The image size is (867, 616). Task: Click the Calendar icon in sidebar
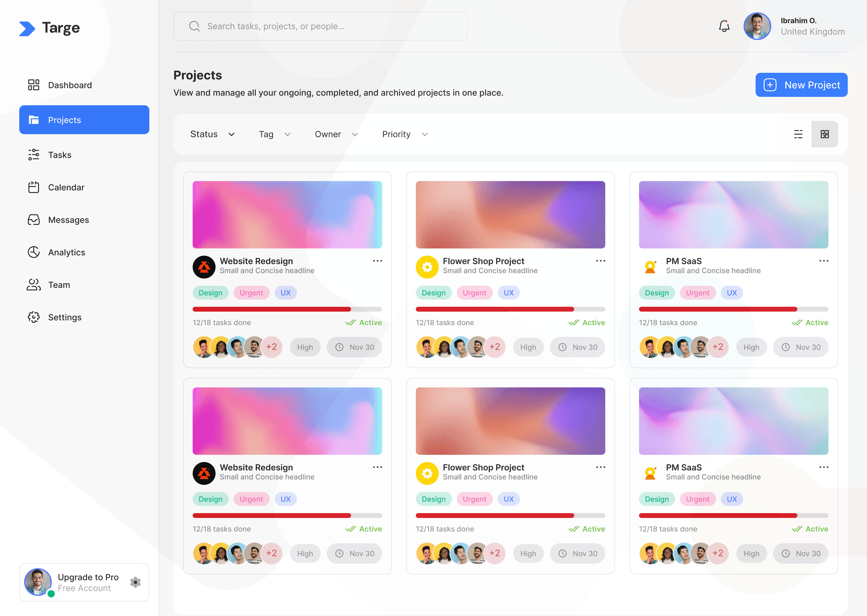pos(34,187)
